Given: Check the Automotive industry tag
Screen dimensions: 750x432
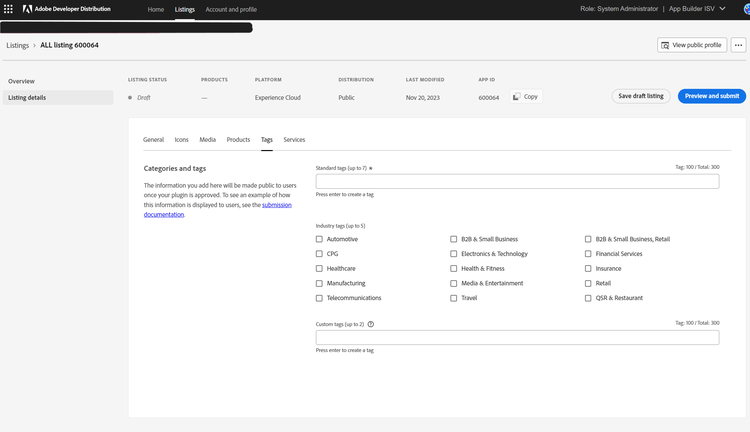Looking at the screenshot, I should point(319,239).
